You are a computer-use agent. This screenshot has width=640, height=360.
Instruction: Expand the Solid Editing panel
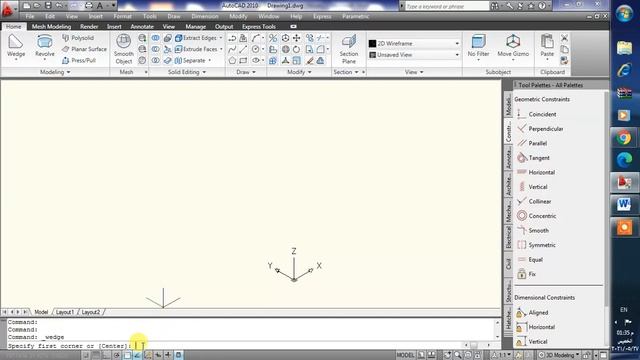[x=187, y=72]
